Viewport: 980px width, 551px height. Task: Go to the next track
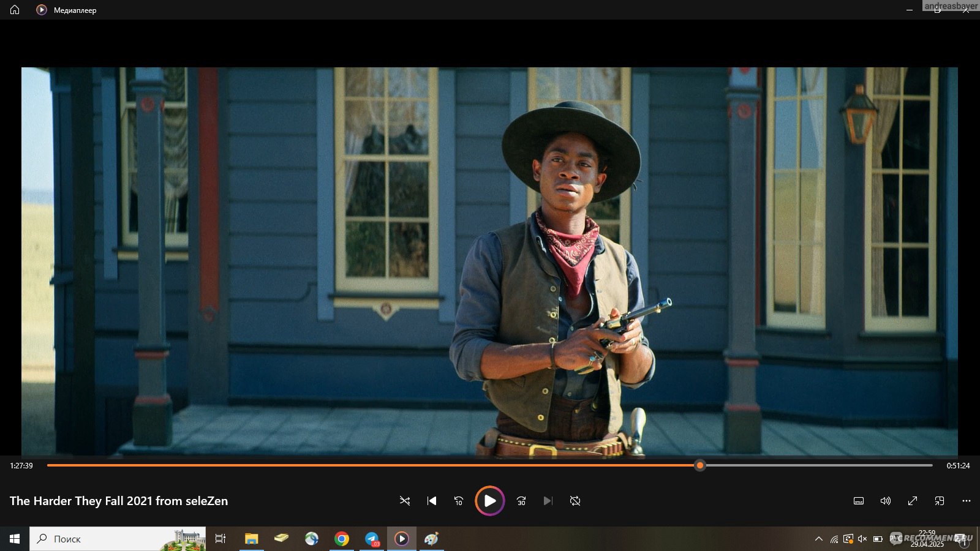point(548,501)
